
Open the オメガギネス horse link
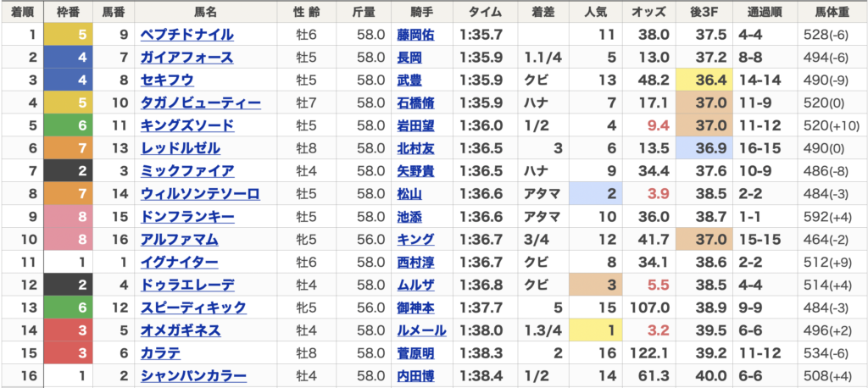[x=181, y=330]
